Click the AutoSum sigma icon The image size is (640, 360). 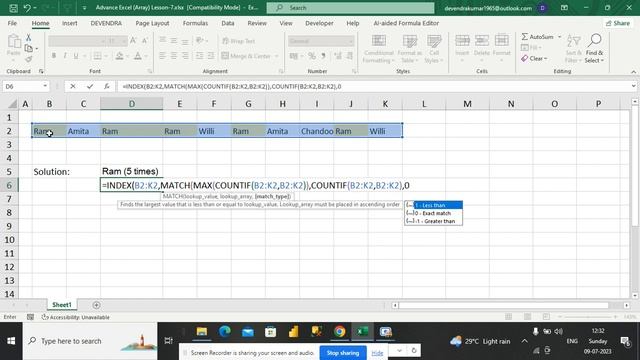click(525, 37)
